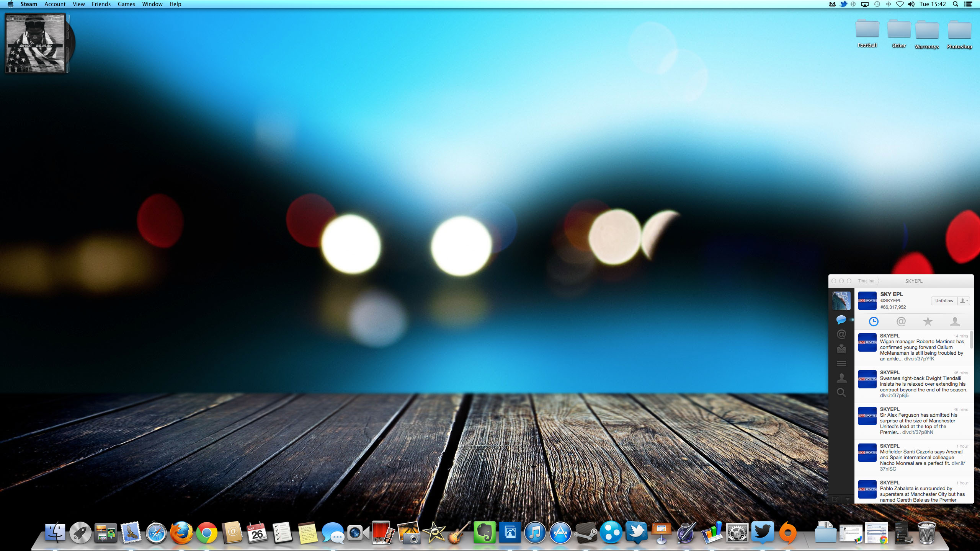The width and height of the screenshot is (980, 551).
Task: Open the Twitter sidebar home timeline bubble
Action: pyautogui.click(x=841, y=320)
